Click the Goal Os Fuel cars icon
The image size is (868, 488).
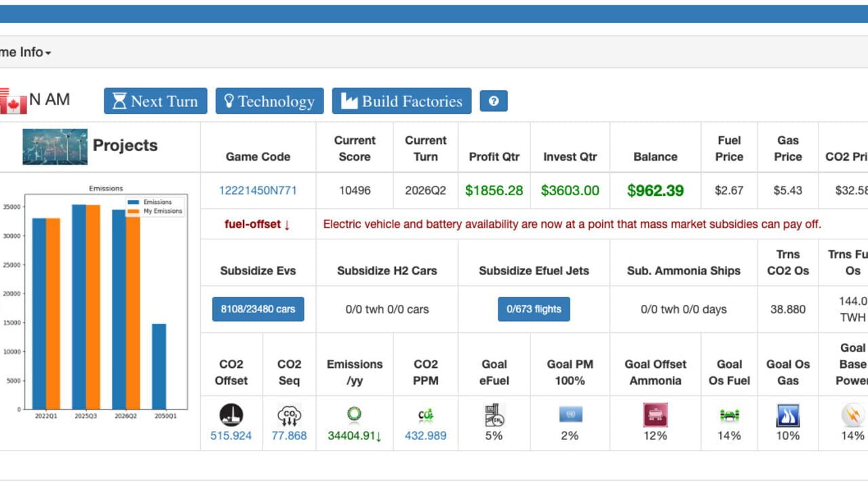point(729,415)
